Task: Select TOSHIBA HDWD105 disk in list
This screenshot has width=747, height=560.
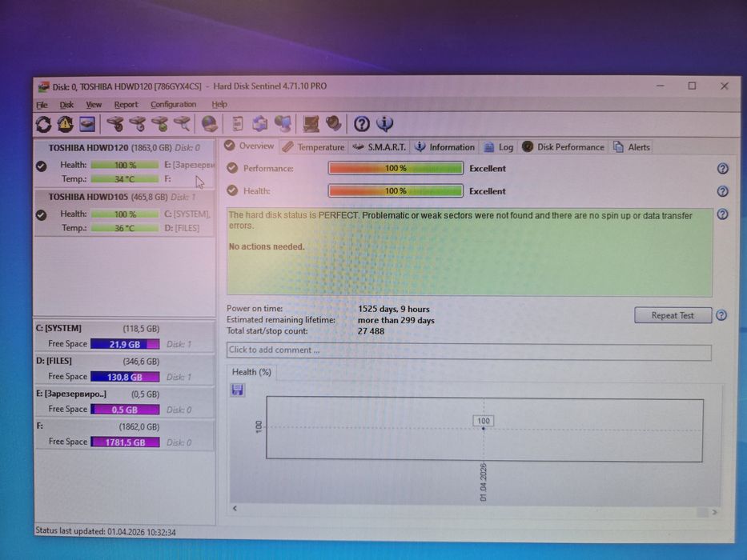Action: (124, 212)
